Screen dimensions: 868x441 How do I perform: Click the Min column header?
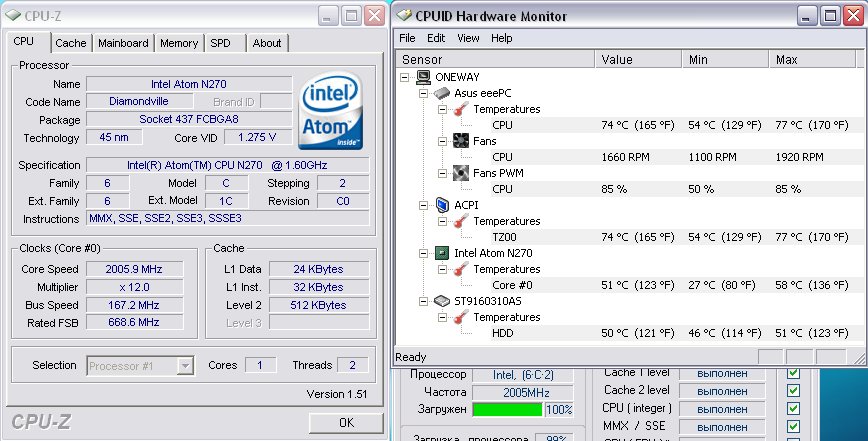coord(725,59)
